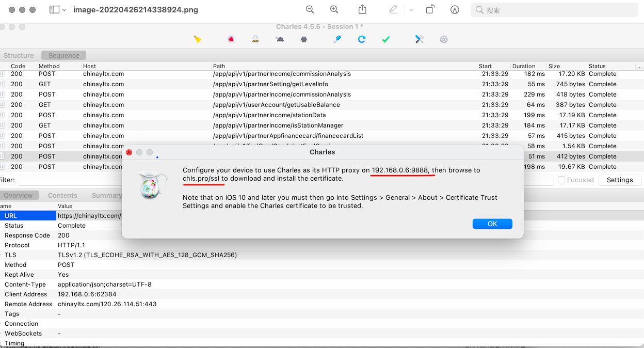Viewport: 644px width, 348px height.
Task: Click the Protocol HTTP/1.1 row
Action: pyautogui.click(x=322, y=245)
